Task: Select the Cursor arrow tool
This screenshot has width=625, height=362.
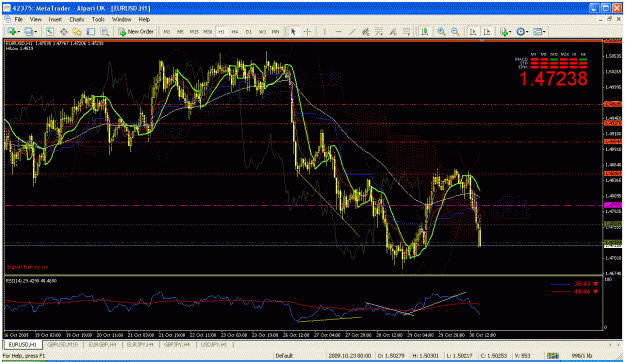Action: coord(293,31)
